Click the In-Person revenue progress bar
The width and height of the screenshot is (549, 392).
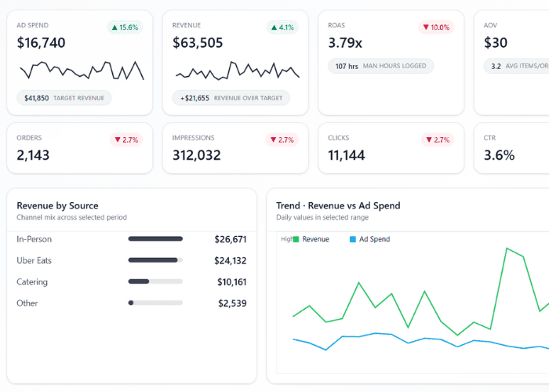point(155,239)
